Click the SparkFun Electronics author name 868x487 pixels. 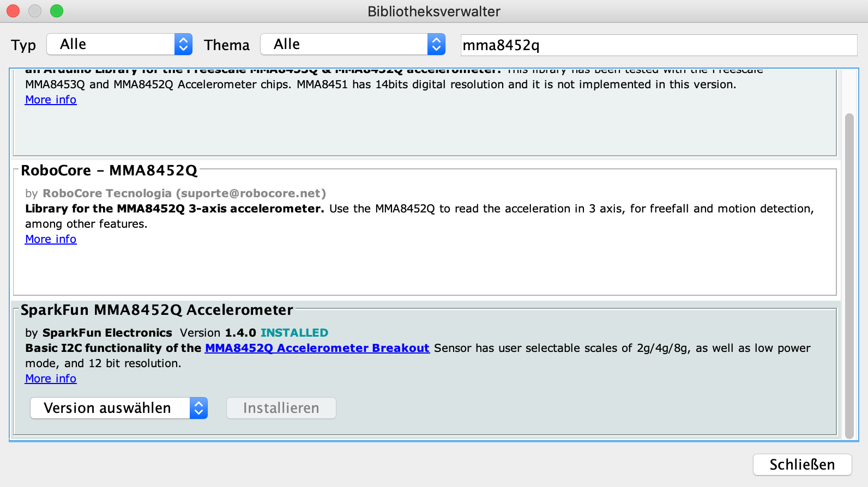click(x=107, y=333)
